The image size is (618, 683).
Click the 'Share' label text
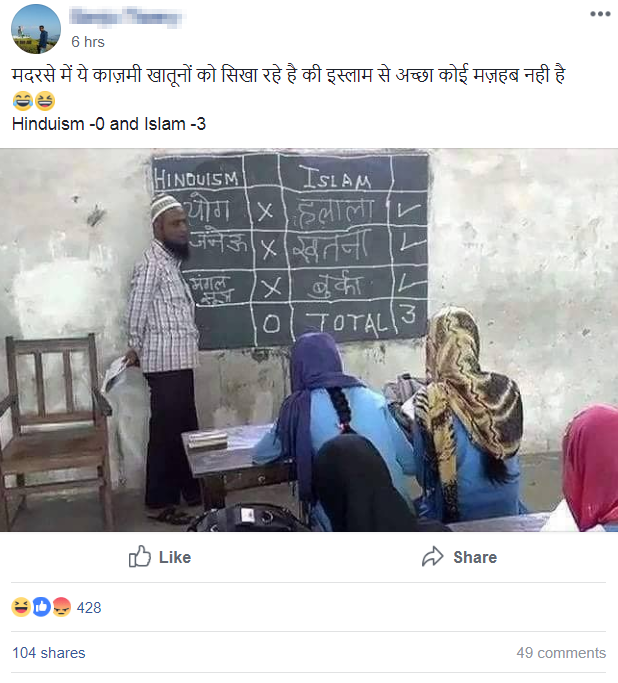click(475, 557)
